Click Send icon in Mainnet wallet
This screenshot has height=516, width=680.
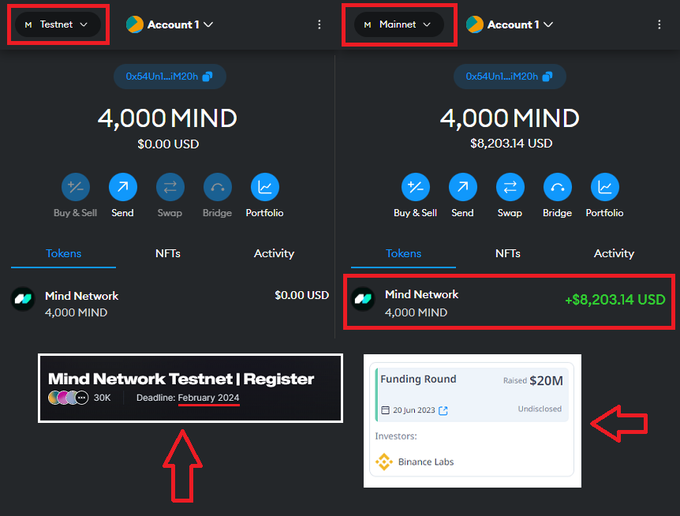click(x=463, y=187)
